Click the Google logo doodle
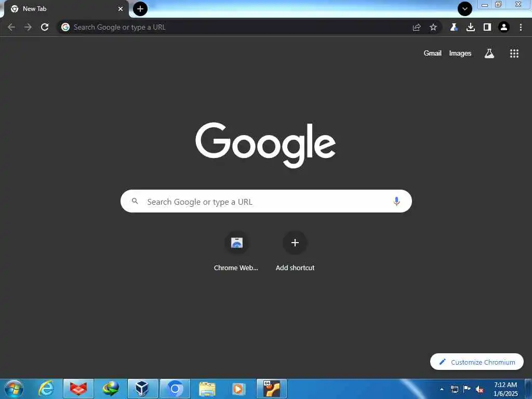 point(265,145)
